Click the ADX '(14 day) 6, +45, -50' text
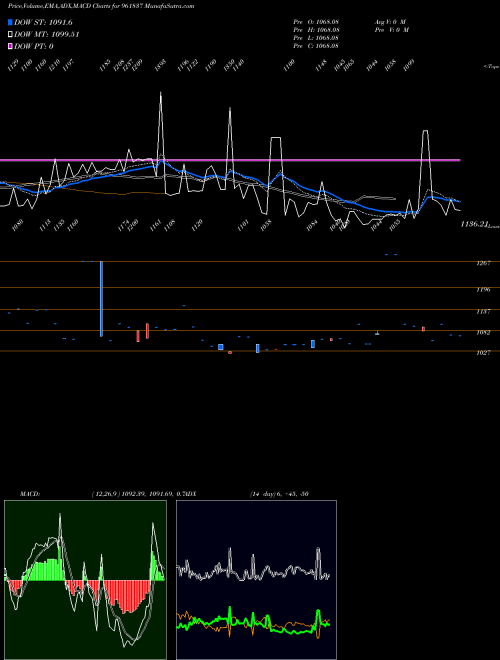 279,494
